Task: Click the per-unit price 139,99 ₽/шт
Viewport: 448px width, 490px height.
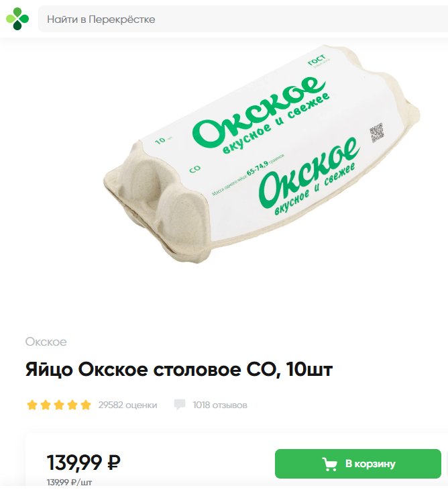Action: pos(69,483)
